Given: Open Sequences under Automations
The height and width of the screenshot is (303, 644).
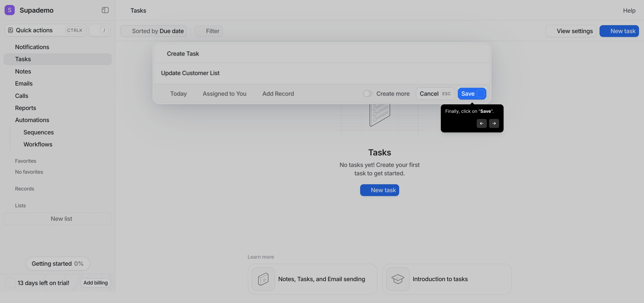Looking at the screenshot, I should (x=38, y=132).
